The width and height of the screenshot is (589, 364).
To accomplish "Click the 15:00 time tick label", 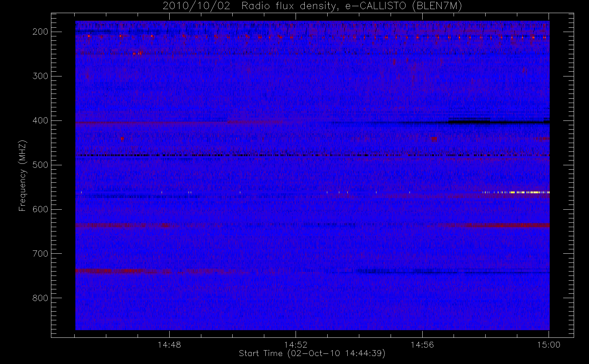I will (549, 345).
